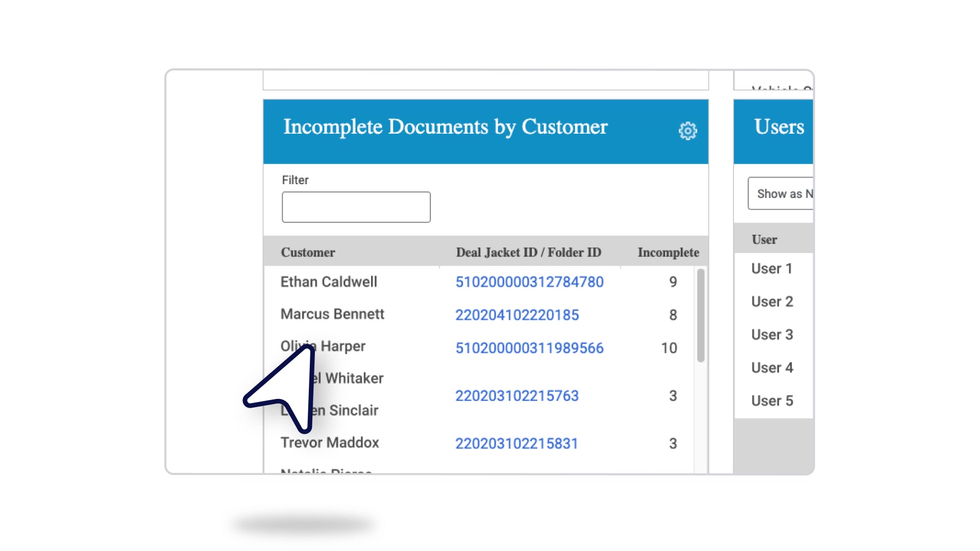
Task: Select User 1 in the Users list
Action: pyautogui.click(x=772, y=268)
